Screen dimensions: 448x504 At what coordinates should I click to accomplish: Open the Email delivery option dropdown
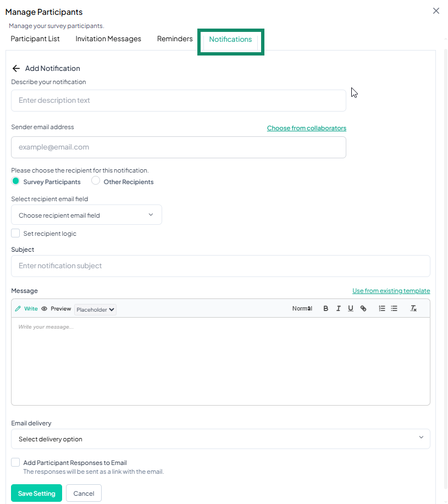point(220,439)
